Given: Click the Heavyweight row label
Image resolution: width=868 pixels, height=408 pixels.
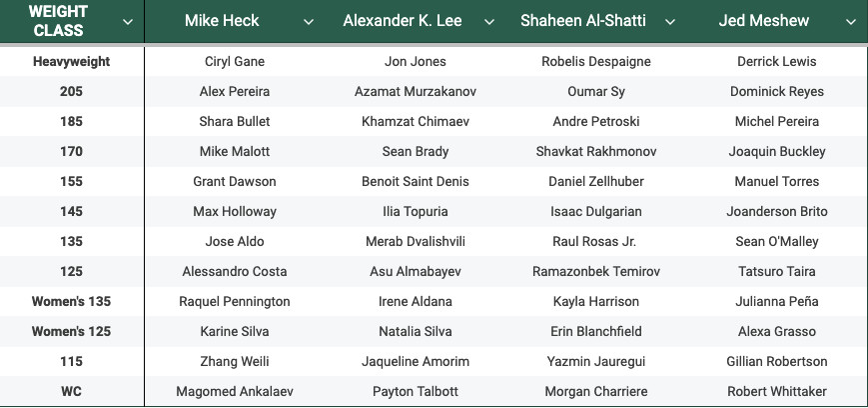Looking at the screenshot, I should (x=71, y=62).
